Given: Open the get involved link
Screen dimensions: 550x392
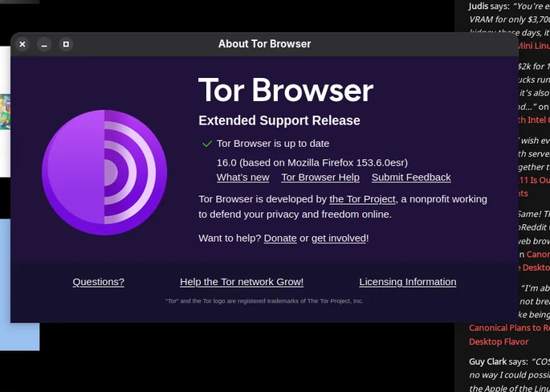Looking at the screenshot, I should tap(339, 238).
